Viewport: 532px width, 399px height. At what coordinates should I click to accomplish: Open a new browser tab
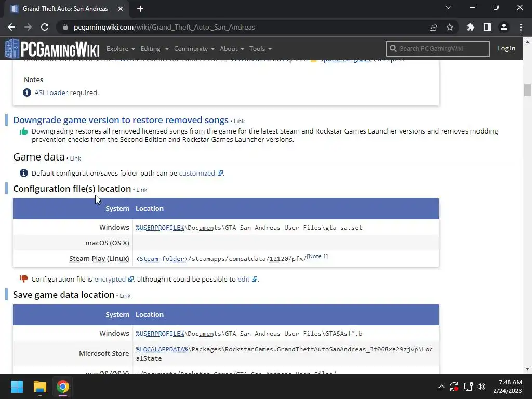point(140,9)
